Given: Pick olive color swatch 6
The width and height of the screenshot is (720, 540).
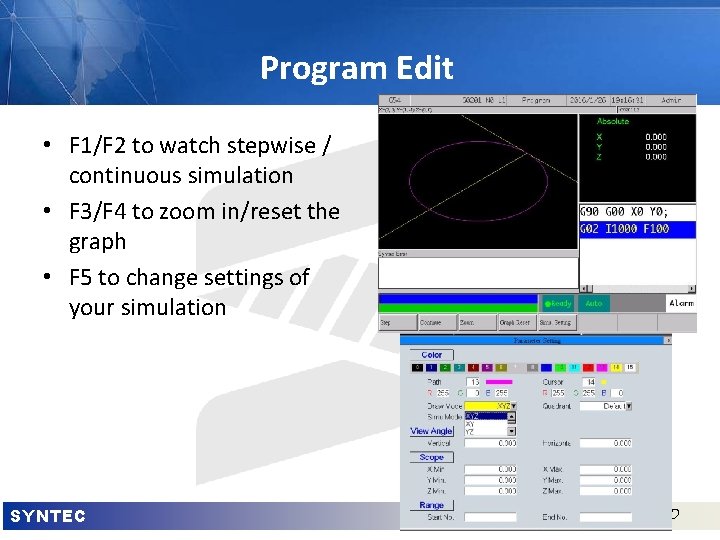Looking at the screenshot, I should (x=501, y=368).
